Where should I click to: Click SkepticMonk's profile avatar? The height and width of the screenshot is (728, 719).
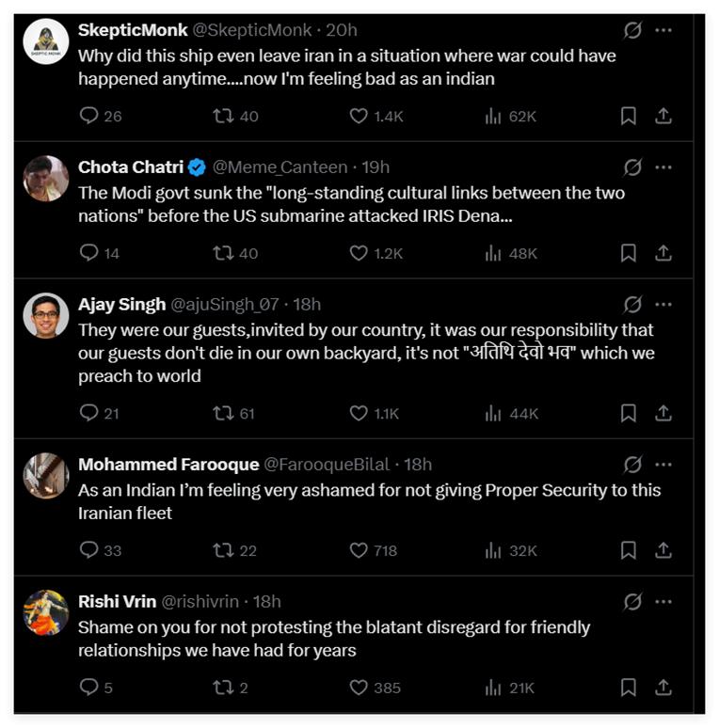click(x=46, y=41)
